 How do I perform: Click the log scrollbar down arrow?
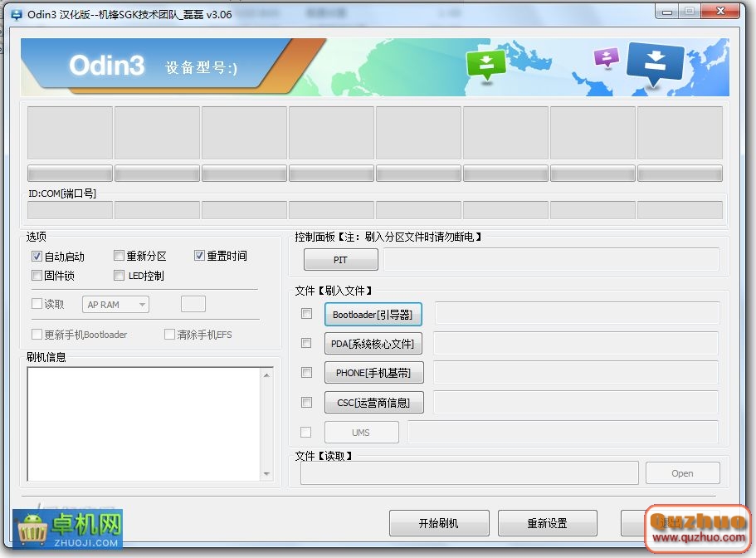(x=266, y=473)
